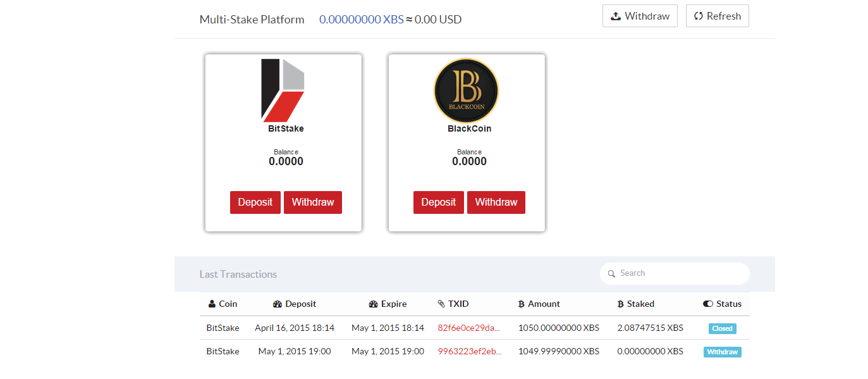Sort by the Status column header
The height and width of the screenshot is (379, 868).
pyautogui.click(x=723, y=304)
